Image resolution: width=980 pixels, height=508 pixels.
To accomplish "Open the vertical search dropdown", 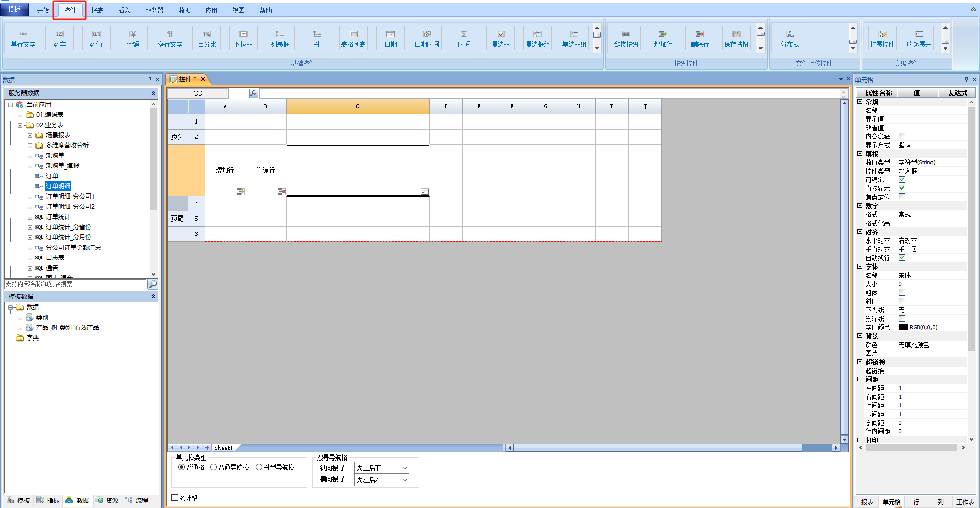I will 381,468.
